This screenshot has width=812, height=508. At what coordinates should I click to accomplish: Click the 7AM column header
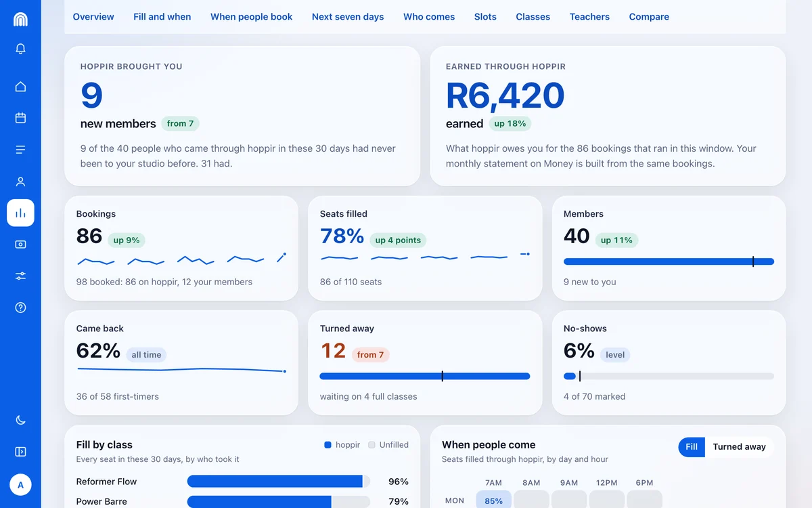click(x=494, y=483)
